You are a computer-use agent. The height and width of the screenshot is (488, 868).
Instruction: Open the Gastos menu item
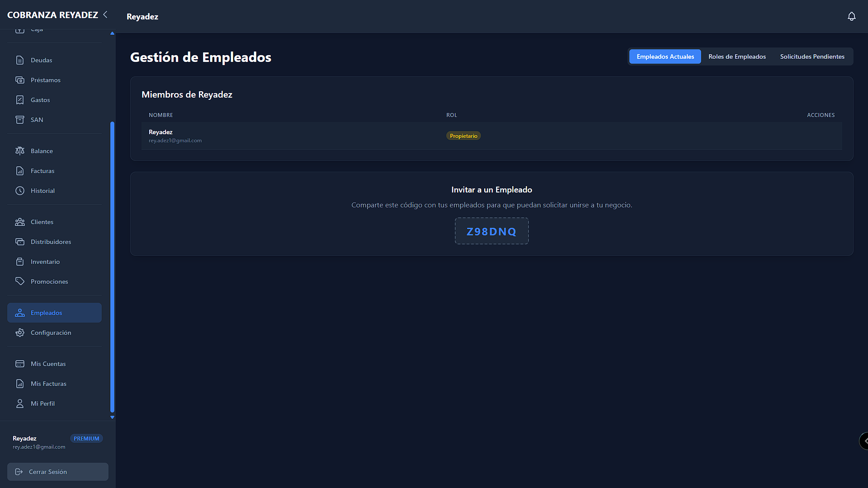coord(54,100)
